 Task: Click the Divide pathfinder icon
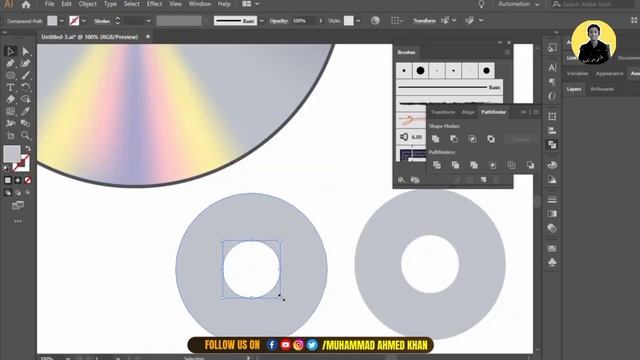click(437, 165)
